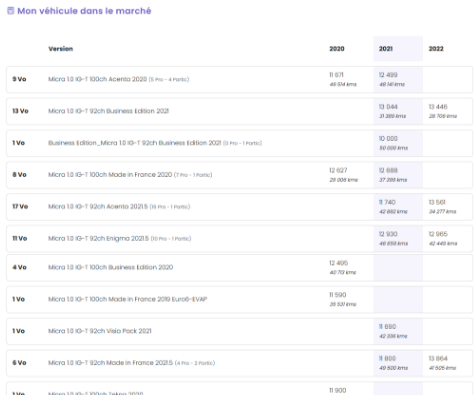Viewport: 476px width, 395px height.
Task: Click '(4 Pro - 2 Partic)' in the Made in France 2021.5 row
Action: (x=195, y=363)
